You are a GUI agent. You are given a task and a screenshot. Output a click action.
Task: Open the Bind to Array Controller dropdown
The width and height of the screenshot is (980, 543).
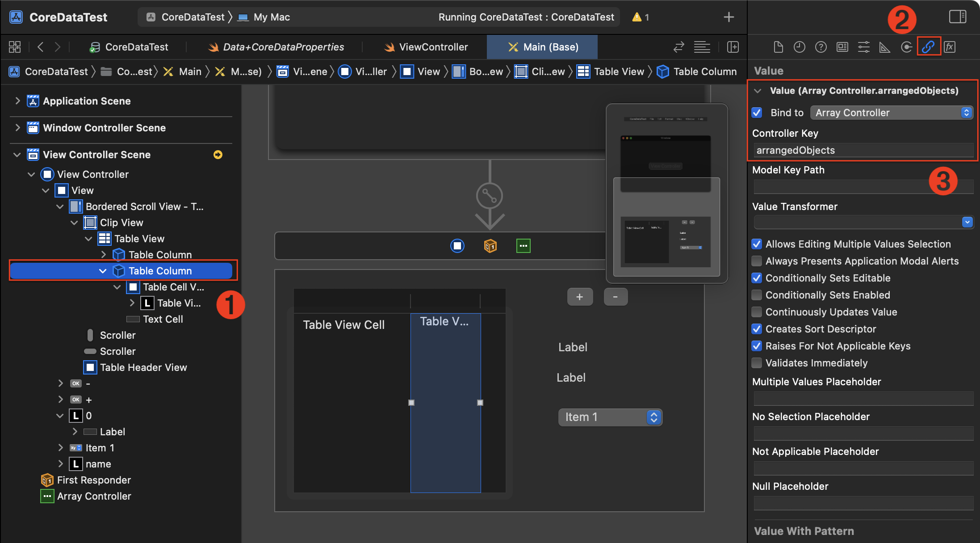891,113
